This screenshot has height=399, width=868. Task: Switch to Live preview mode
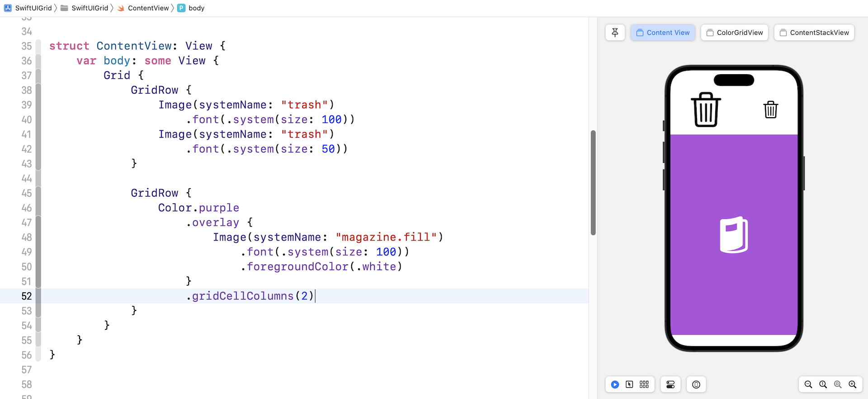(615, 385)
